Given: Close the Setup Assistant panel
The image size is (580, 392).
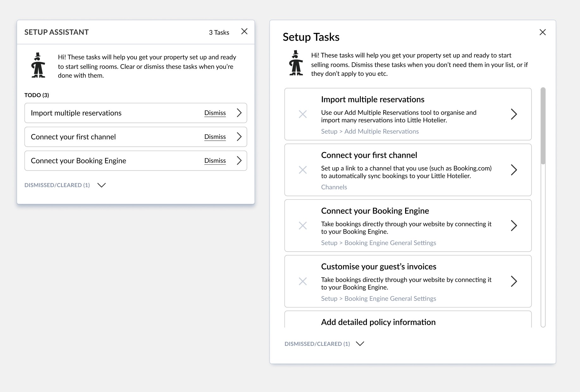Looking at the screenshot, I should click(244, 31).
